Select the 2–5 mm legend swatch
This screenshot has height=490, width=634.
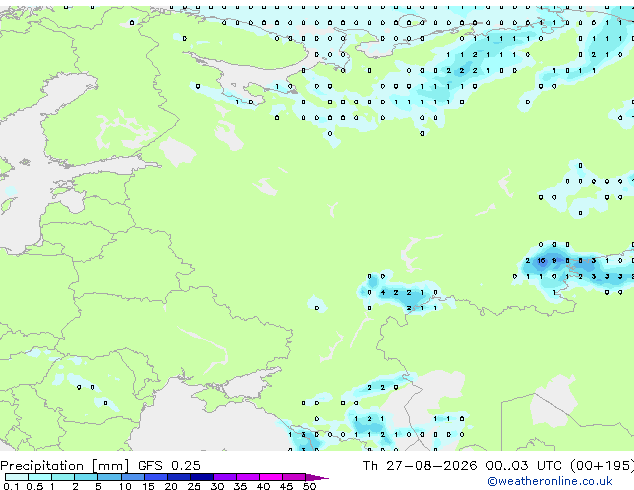[86, 477]
